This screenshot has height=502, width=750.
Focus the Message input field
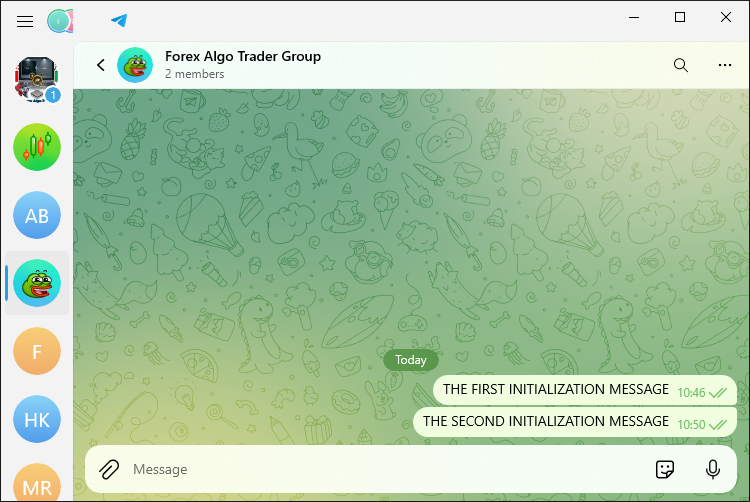[387, 469]
